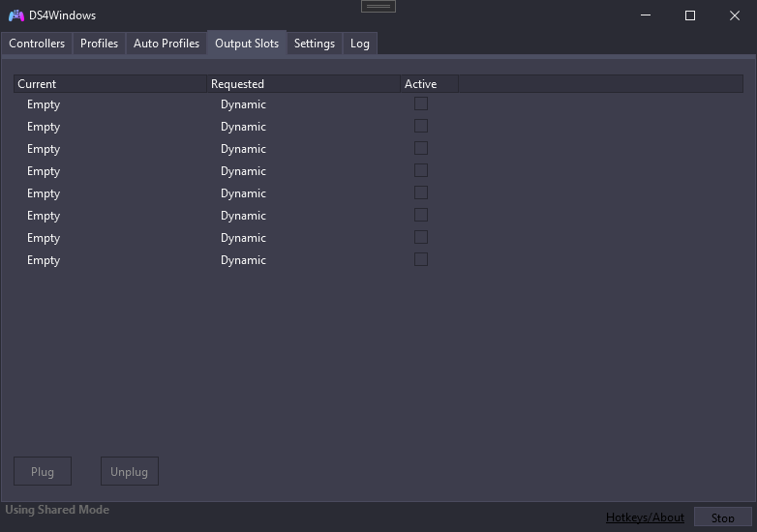Open the Settings tab
The image size is (757, 532).
pos(315,44)
